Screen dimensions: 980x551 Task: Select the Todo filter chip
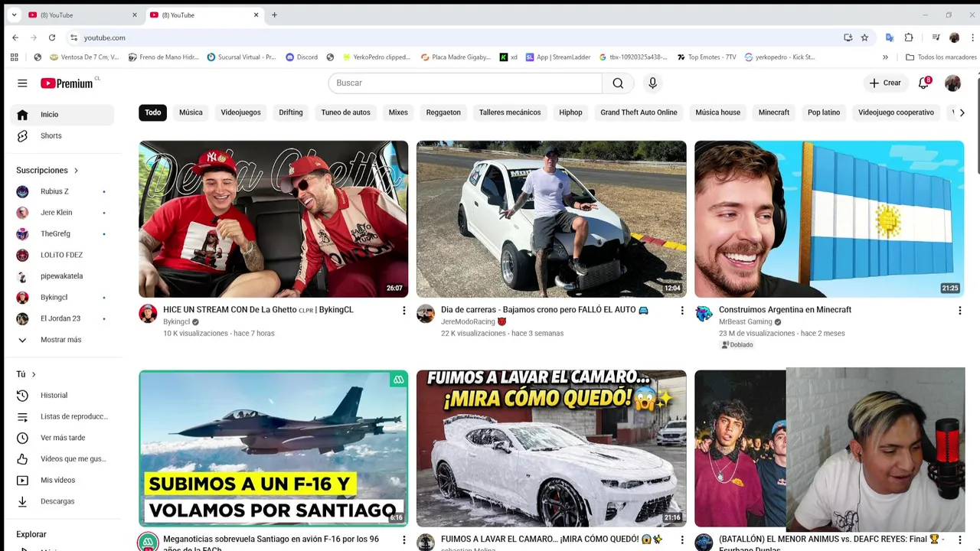tap(153, 112)
